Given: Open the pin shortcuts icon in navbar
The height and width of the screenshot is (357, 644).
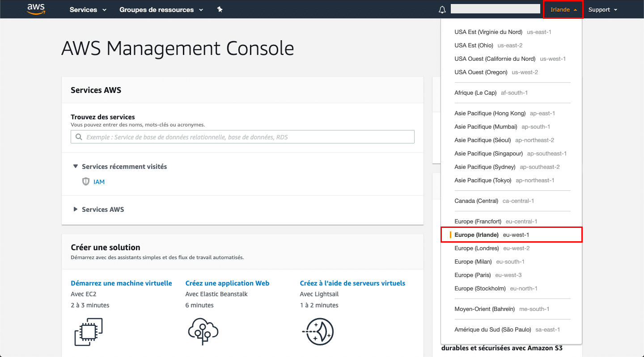Looking at the screenshot, I should (x=220, y=9).
